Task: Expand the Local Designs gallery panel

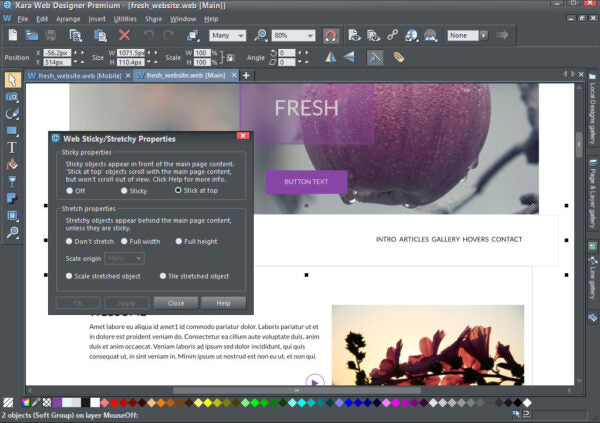Action: [593, 108]
